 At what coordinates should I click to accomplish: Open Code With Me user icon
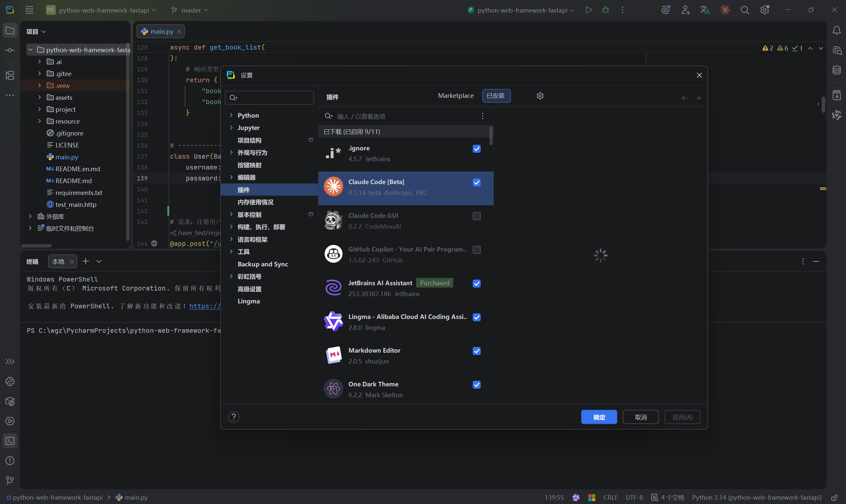tap(685, 10)
